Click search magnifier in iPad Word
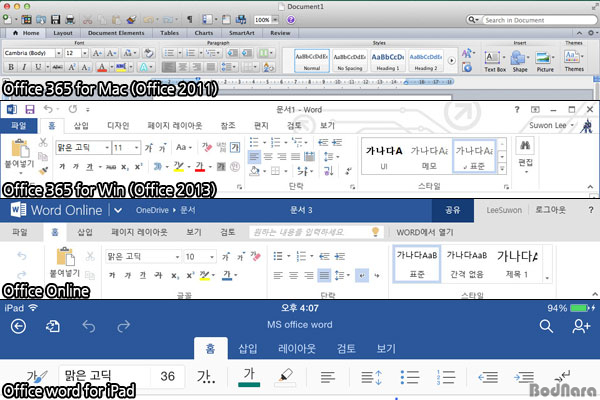 tap(546, 327)
